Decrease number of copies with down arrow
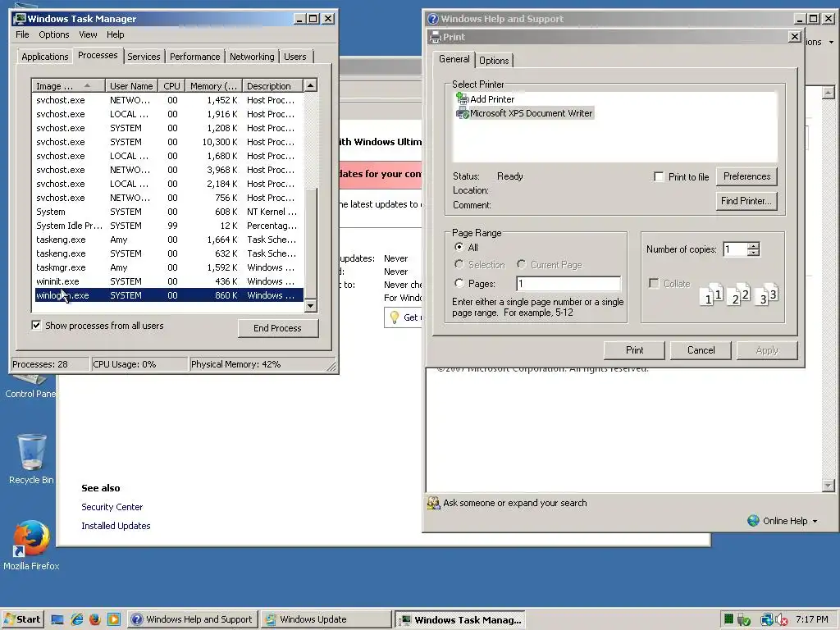The width and height of the screenshot is (840, 630). pyautogui.click(x=754, y=253)
